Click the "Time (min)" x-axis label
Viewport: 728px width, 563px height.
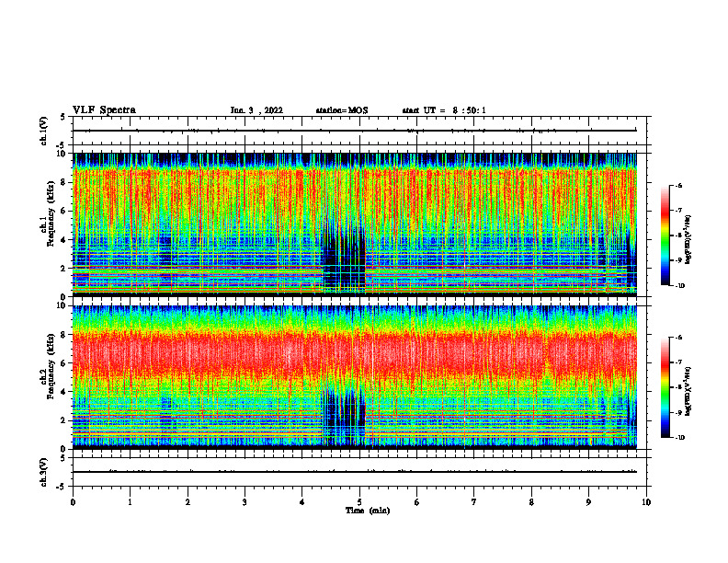[x=368, y=511]
